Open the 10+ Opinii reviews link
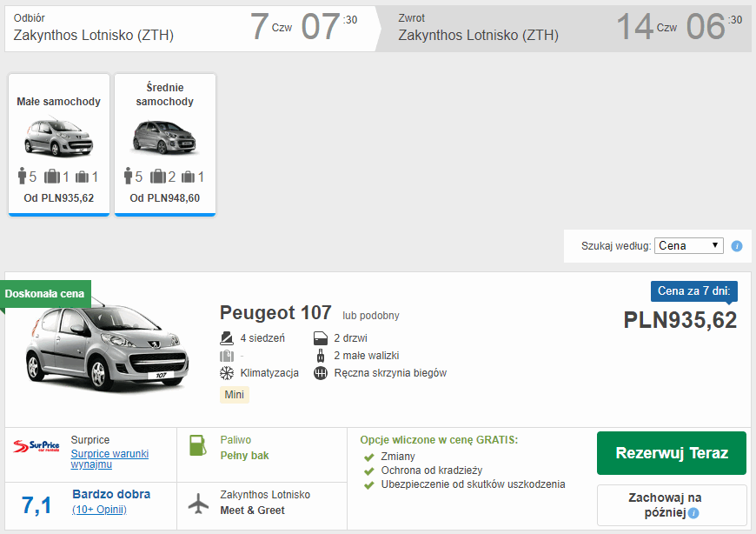Screen dimensions: 756x534 click(99, 509)
